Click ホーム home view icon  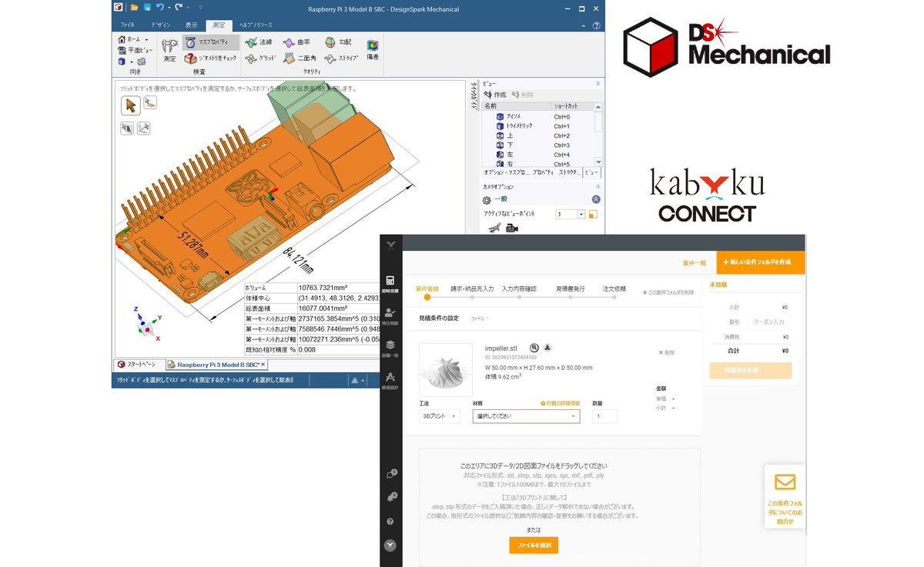[x=122, y=39]
